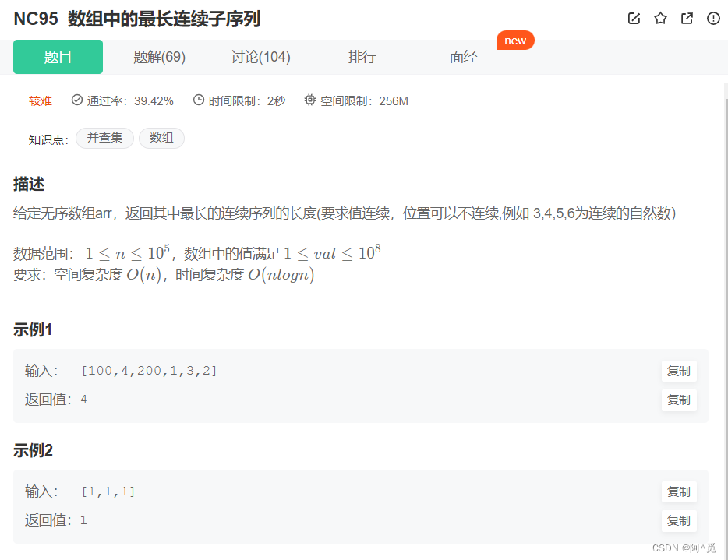
Task: Click the time limit clock icon
Action: click(x=199, y=100)
